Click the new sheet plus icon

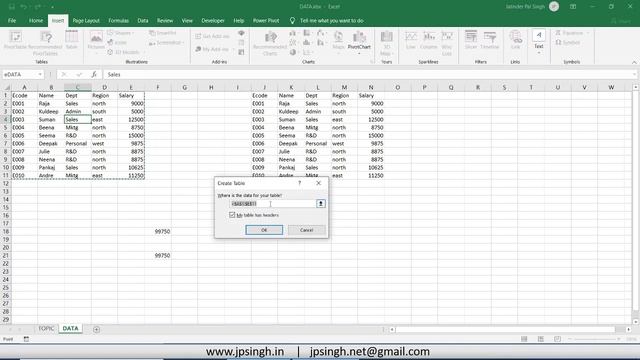point(96,329)
